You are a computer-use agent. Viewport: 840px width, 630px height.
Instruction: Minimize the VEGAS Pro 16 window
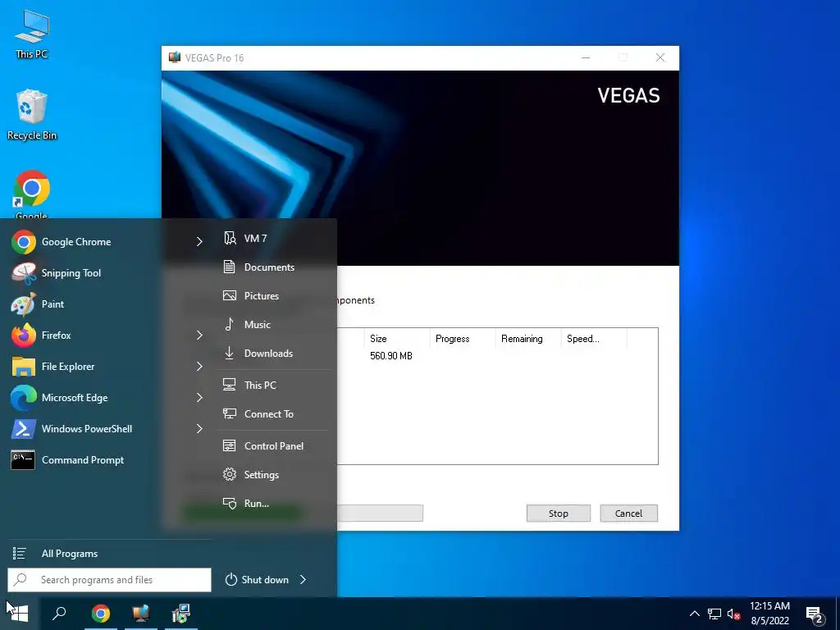tap(586, 58)
